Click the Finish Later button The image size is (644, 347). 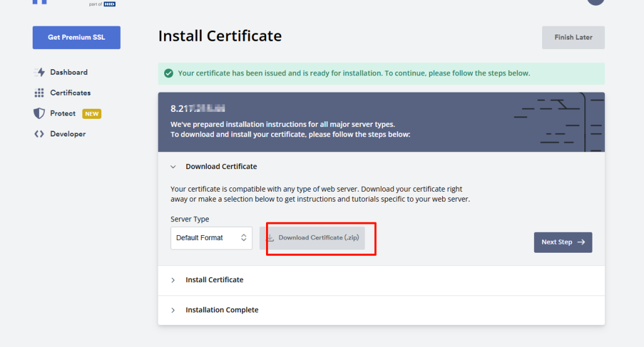point(573,38)
